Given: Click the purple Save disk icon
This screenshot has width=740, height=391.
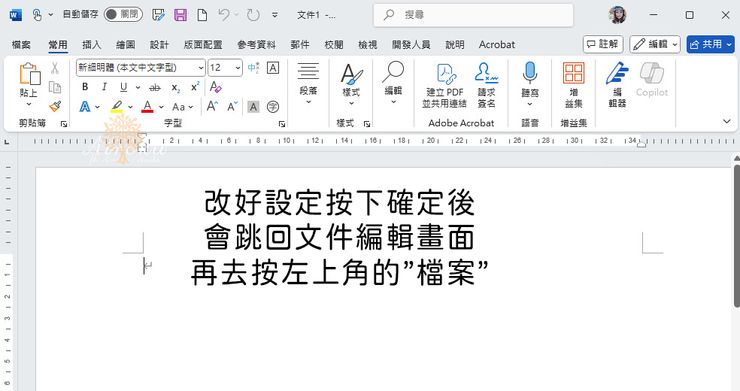Looking at the screenshot, I should point(180,15).
